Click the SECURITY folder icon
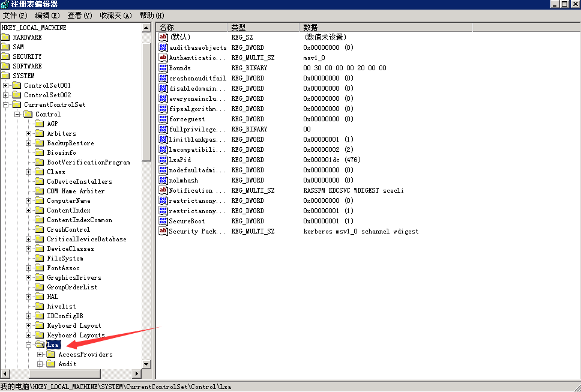Image resolution: width=581 pixels, height=392 pixels. coord(5,56)
